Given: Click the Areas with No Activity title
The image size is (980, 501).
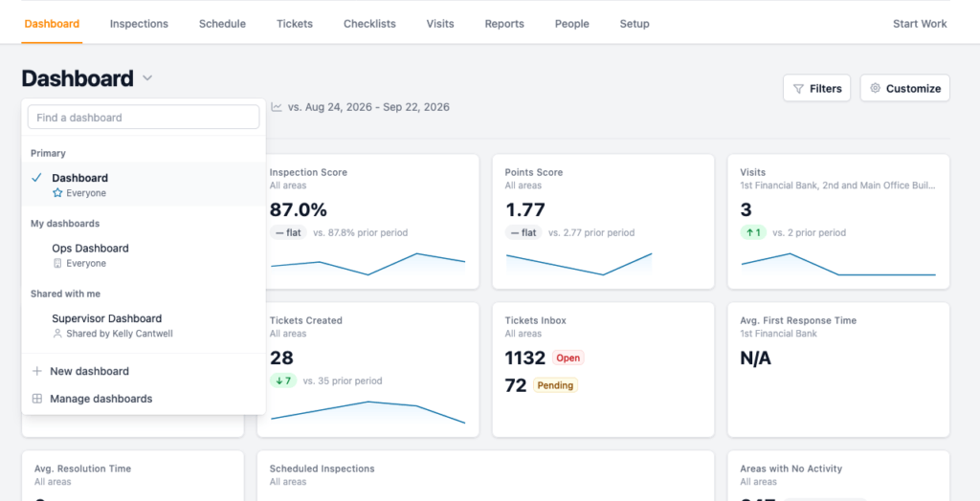Looking at the screenshot, I should point(791,468).
